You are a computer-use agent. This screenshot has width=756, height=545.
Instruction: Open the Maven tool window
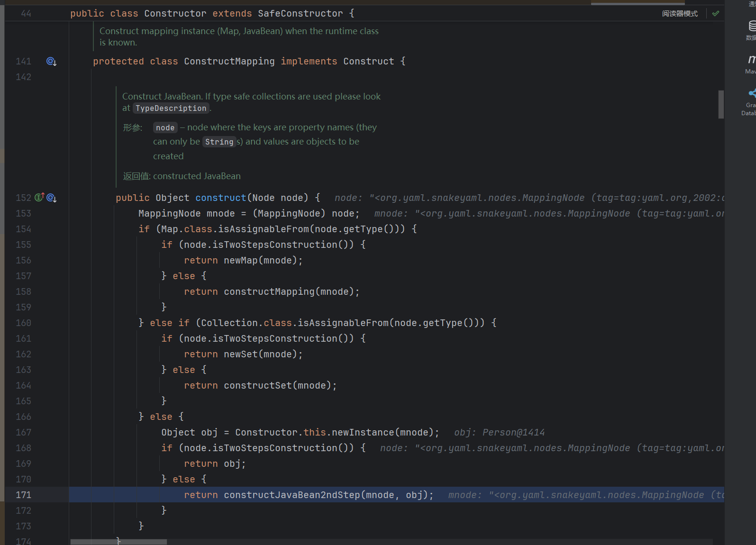[751, 60]
